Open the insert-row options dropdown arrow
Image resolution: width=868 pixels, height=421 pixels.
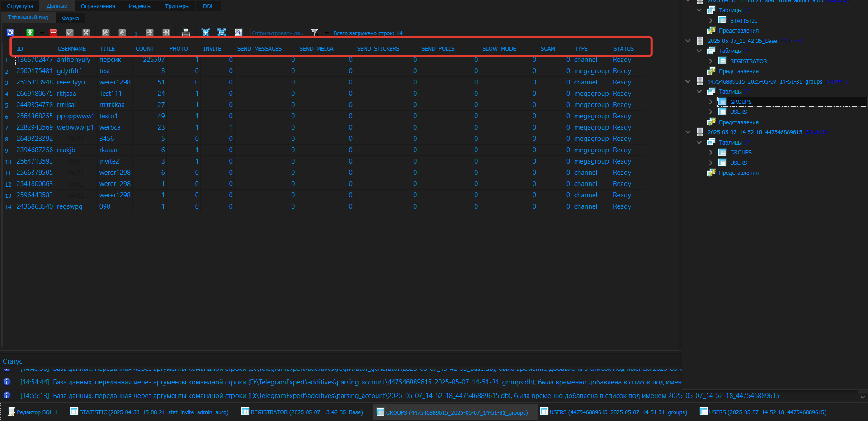41,33
